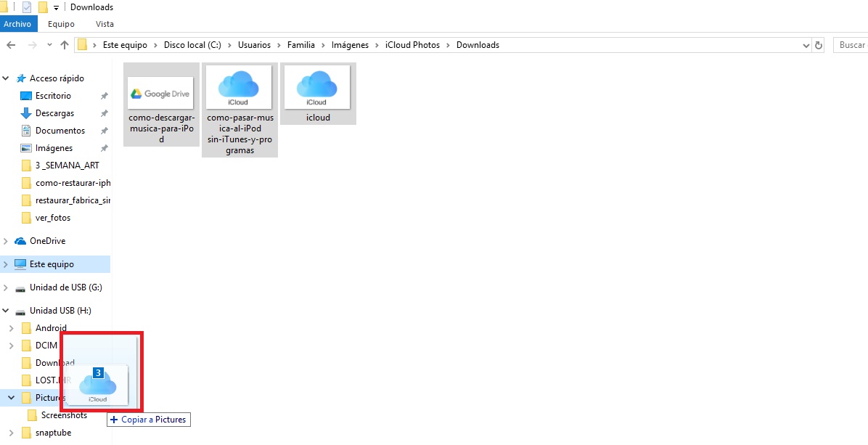Image resolution: width=868 pixels, height=445 pixels.
Task: Select OneDrive cloud icon
Action: coord(20,241)
